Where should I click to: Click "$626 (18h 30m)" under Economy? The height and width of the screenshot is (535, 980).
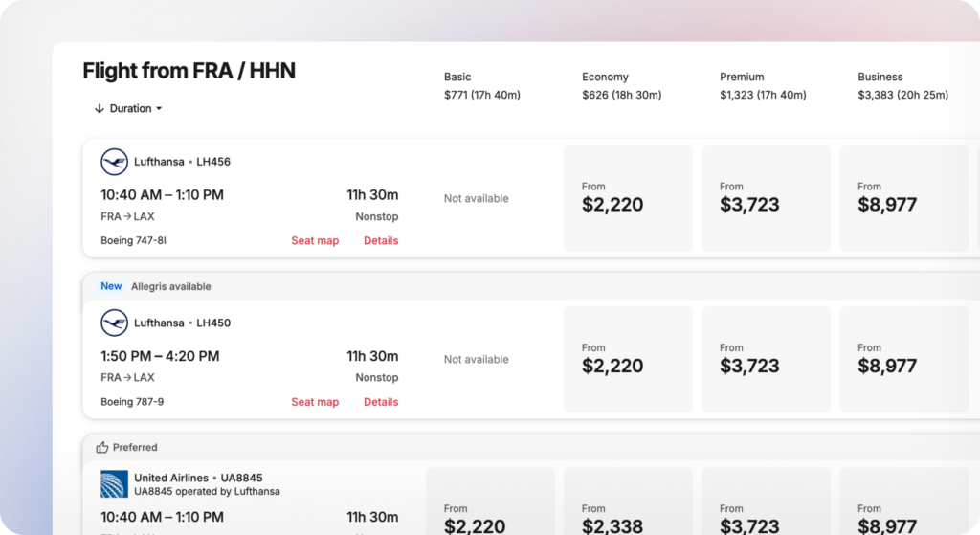point(621,95)
